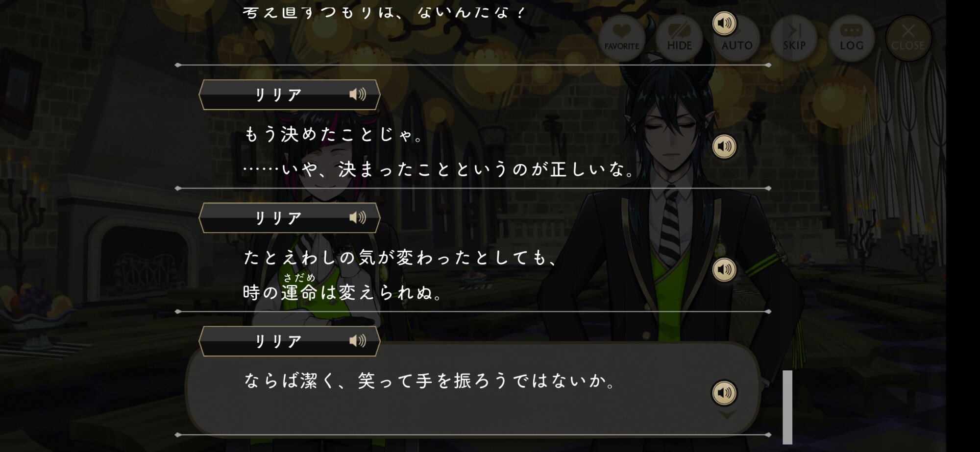Toggle the HIDE text window button
The image size is (980, 452).
click(x=679, y=38)
